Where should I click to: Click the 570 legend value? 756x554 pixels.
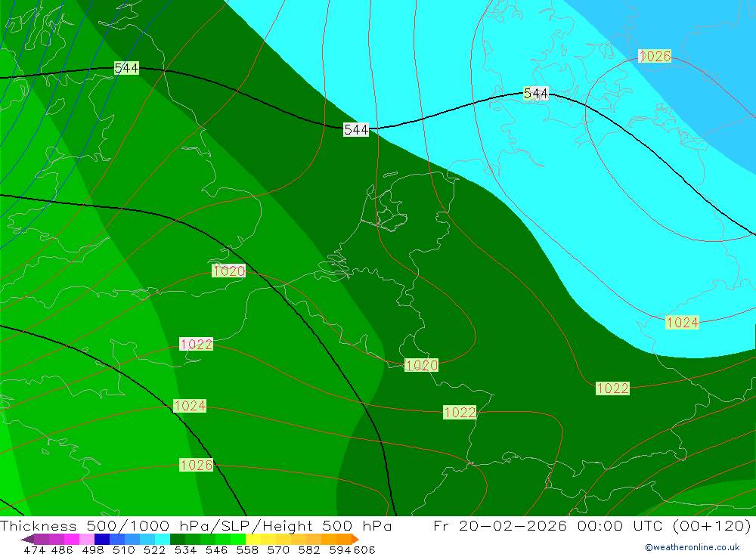pos(277,549)
